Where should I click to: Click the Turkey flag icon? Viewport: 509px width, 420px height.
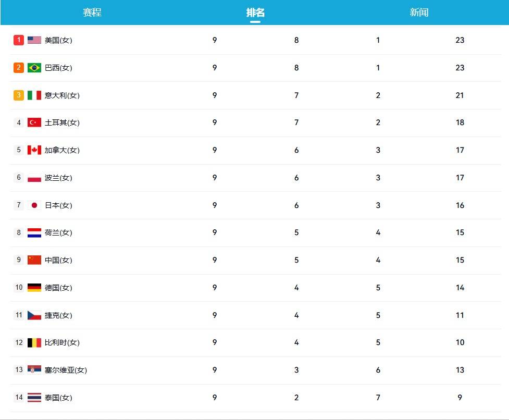(34, 122)
